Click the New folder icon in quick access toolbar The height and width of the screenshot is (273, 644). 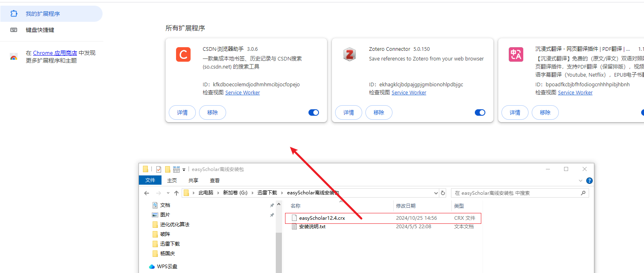click(168, 169)
